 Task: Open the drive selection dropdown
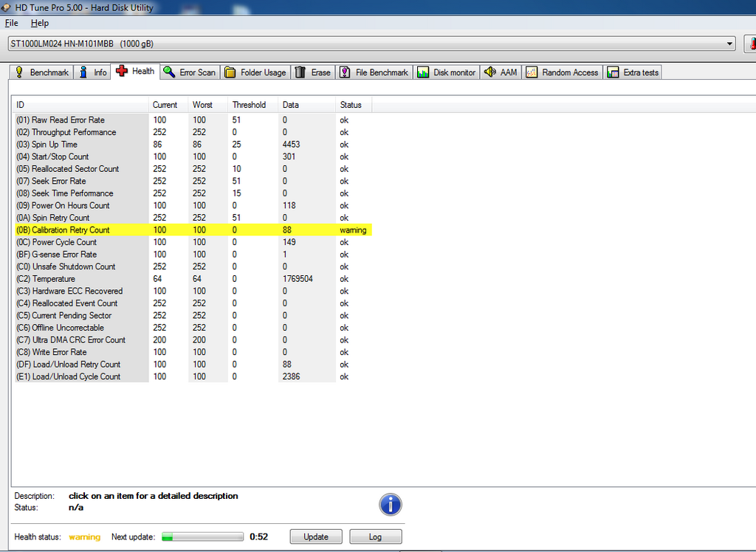pyautogui.click(x=730, y=44)
